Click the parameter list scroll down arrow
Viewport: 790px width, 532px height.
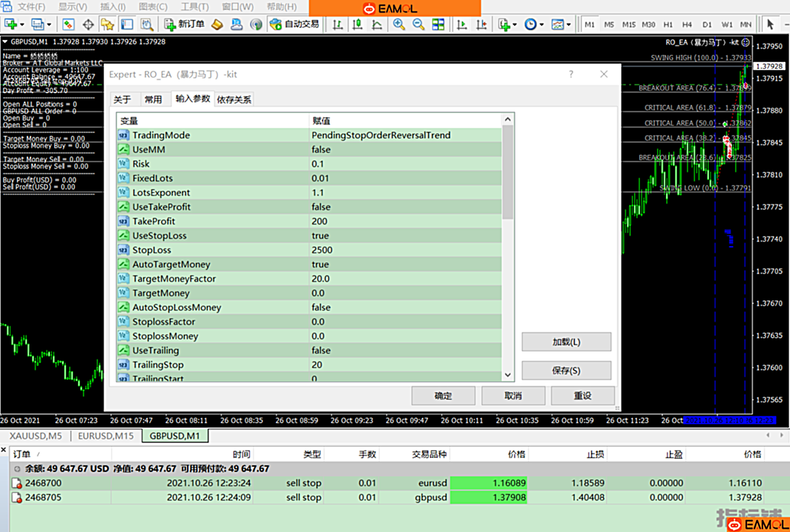pyautogui.click(x=508, y=375)
